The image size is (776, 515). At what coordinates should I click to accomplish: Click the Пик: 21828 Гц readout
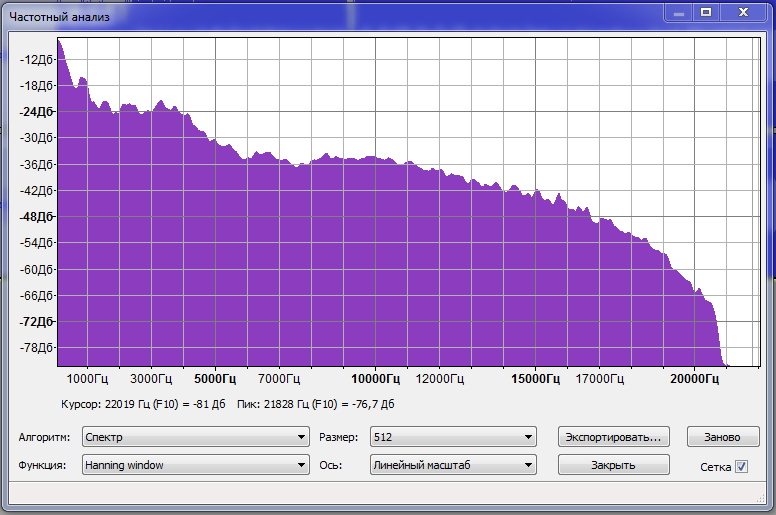[316, 404]
